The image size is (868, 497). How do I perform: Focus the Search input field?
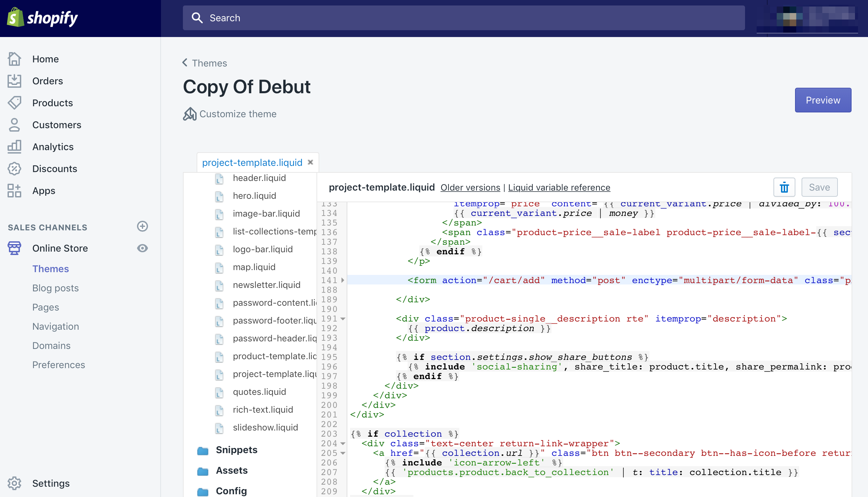[x=464, y=18]
